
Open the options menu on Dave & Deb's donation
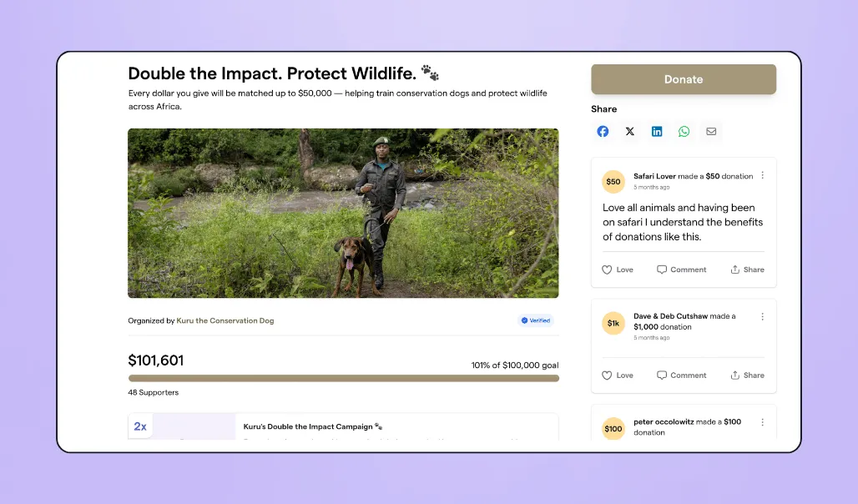click(762, 315)
